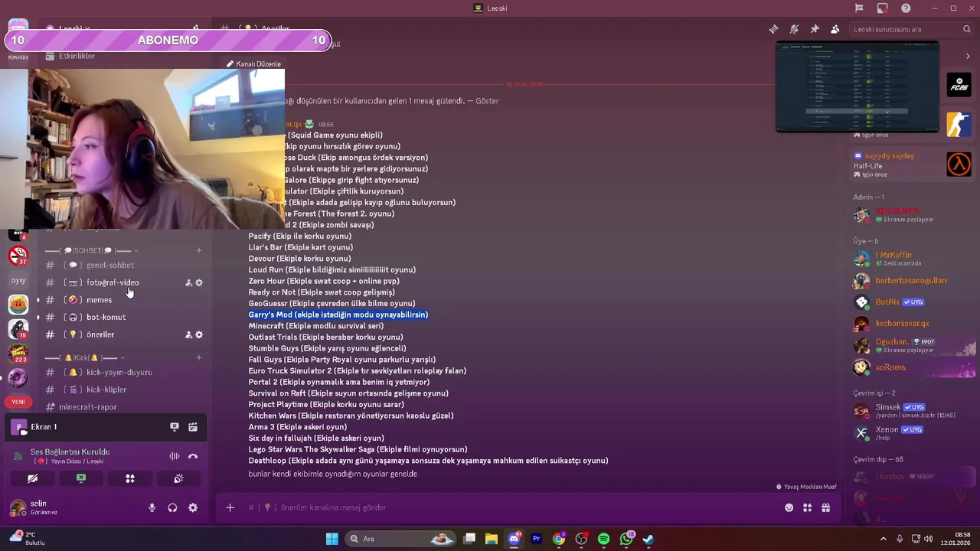Stop streaming Ekran 1 icon
Image resolution: width=980 pixels, height=551 pixels.
tap(175, 427)
